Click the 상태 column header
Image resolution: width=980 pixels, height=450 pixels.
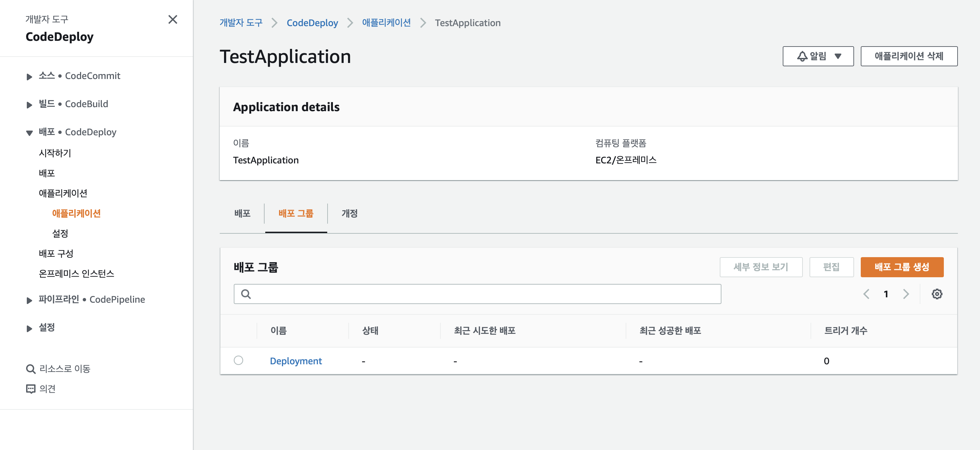[370, 330]
